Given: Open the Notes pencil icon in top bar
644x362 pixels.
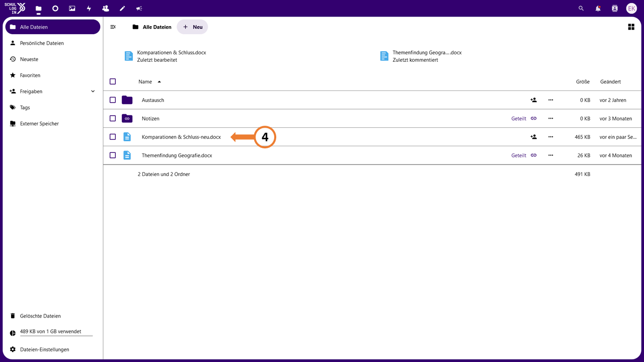Looking at the screenshot, I should click(x=122, y=9).
